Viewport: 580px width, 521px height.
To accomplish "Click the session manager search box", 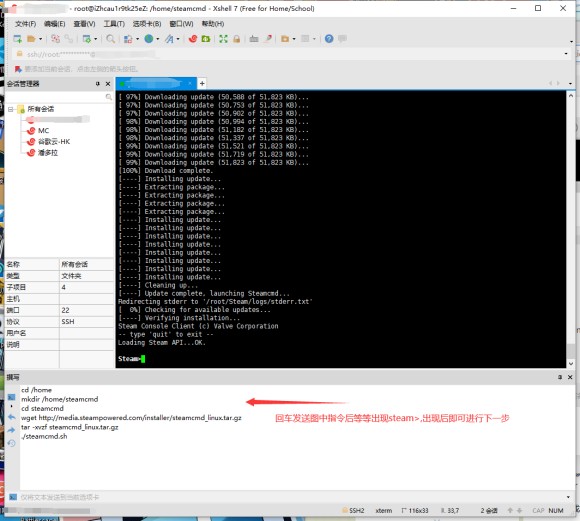I will click(59, 97).
